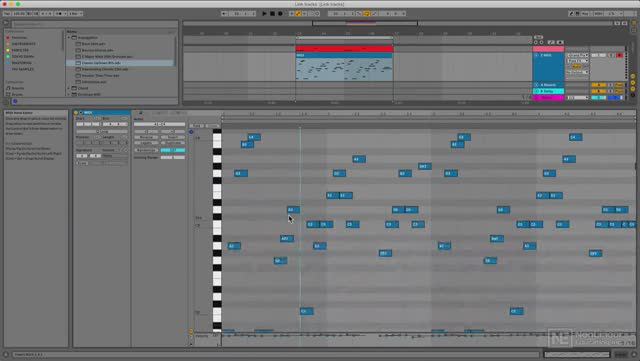Image resolution: width=640 pixels, height=361 pixels.
Task: Select the magenta Master track header
Action: (549, 98)
